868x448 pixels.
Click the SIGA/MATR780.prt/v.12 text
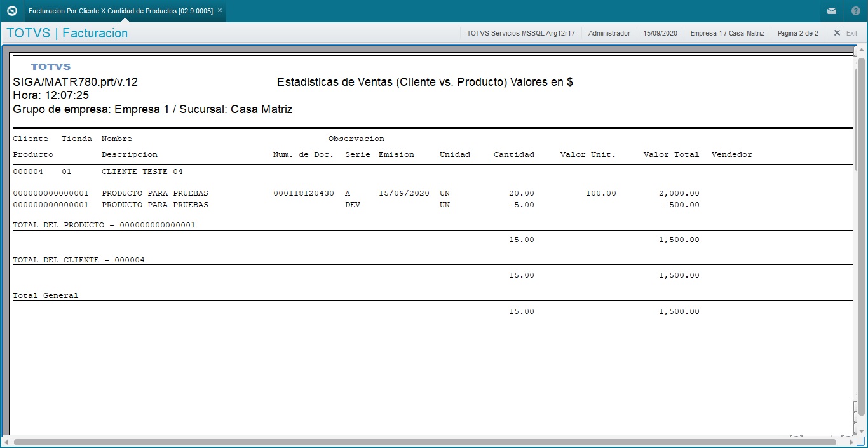pos(76,82)
